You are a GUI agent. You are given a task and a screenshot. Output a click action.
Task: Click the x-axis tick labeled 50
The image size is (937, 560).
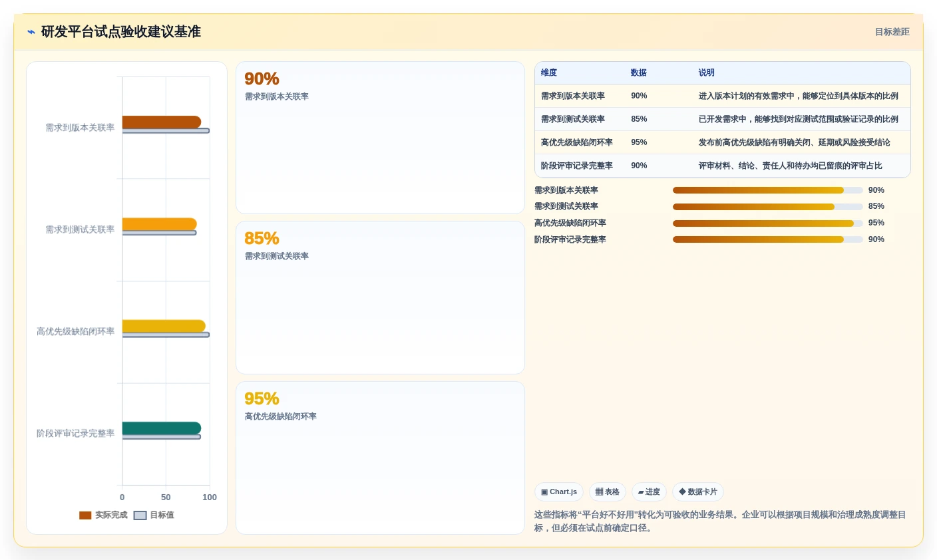pyautogui.click(x=166, y=497)
